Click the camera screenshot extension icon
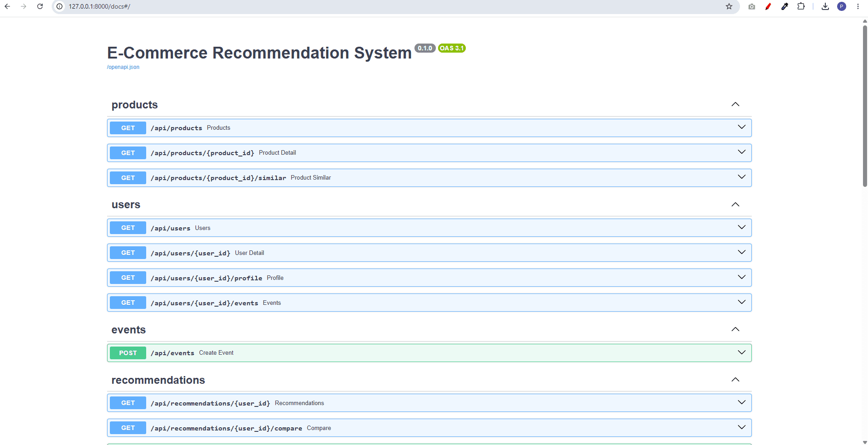868x445 pixels. click(752, 6)
